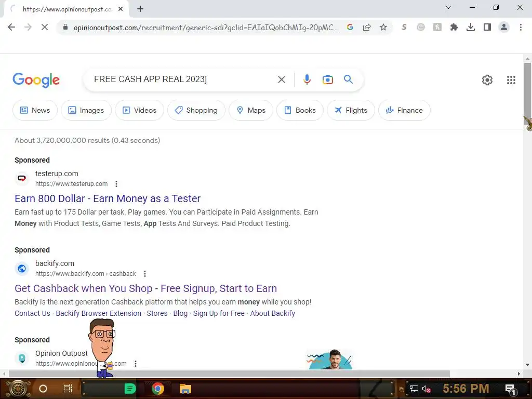Filter results by Maps
Viewport: 532px width, 399px height.
pos(251,110)
